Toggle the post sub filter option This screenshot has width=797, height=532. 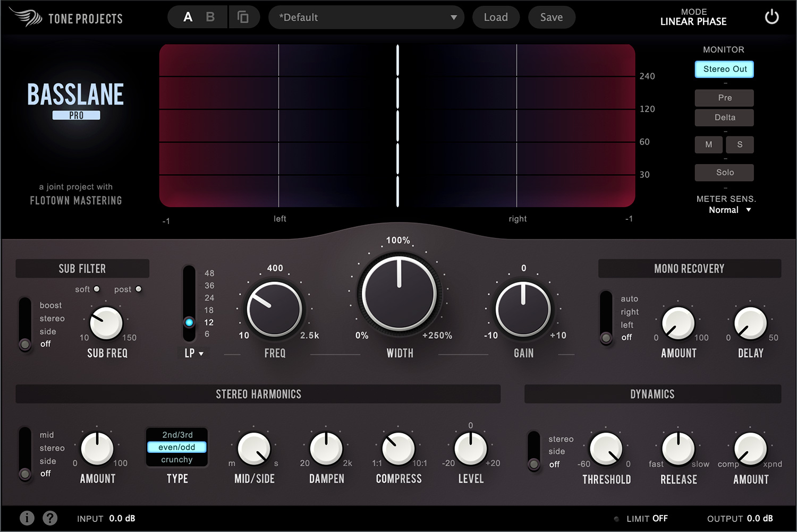[139, 289]
